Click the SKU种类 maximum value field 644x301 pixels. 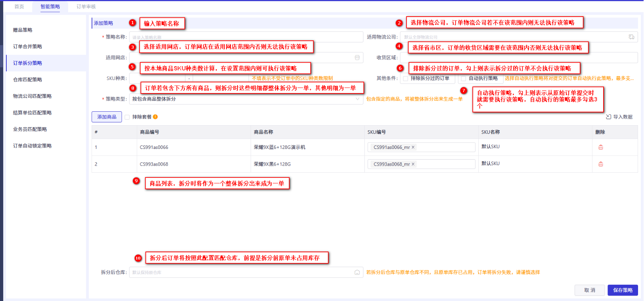(x=220, y=78)
